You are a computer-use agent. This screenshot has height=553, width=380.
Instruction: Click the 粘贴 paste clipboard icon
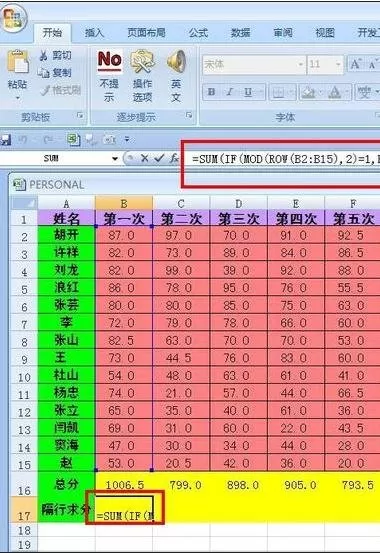[18, 62]
